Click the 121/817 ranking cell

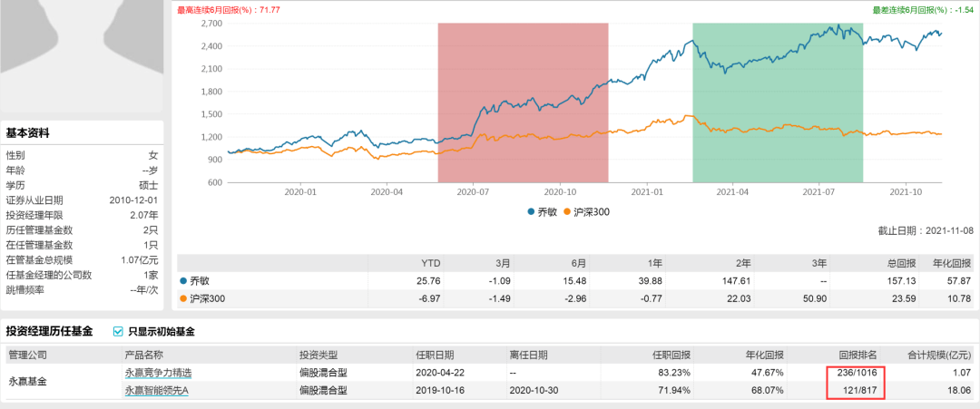(857, 390)
